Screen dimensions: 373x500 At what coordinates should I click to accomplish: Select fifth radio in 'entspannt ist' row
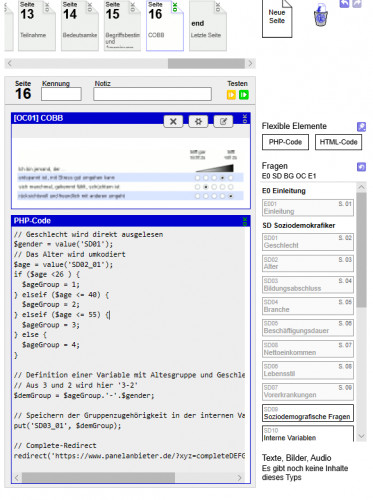click(x=231, y=178)
